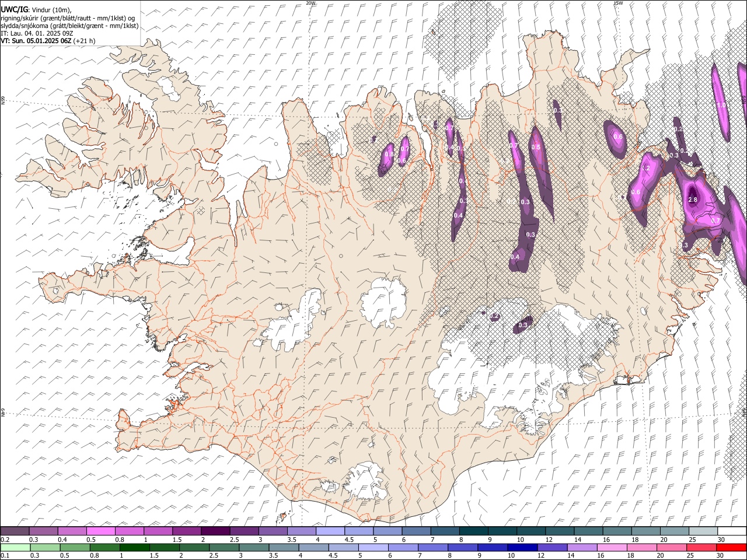The width and height of the screenshot is (747, 560).
Task: Select lower legend blue swatch between 9 and 10
Action: point(492,547)
